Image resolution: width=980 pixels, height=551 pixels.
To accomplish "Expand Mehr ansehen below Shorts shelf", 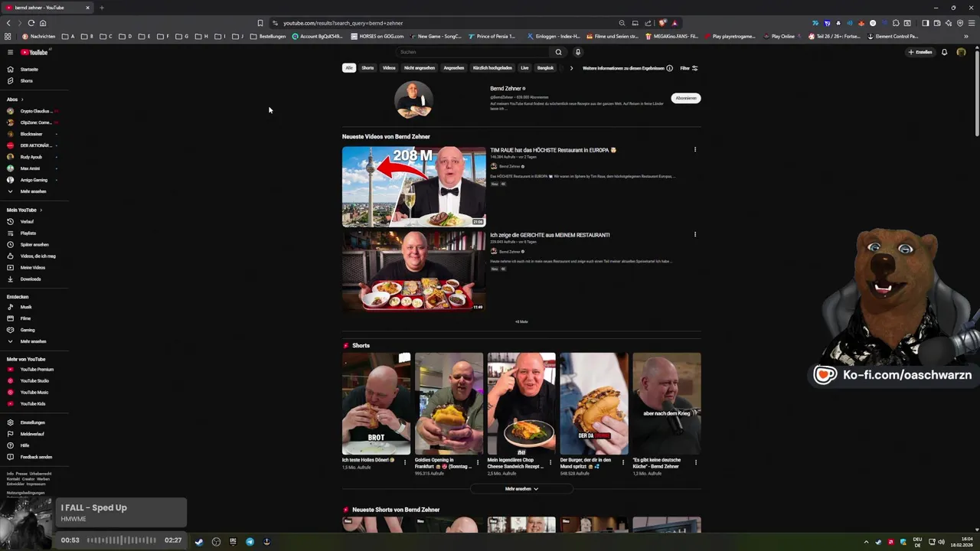I will tap(521, 488).
